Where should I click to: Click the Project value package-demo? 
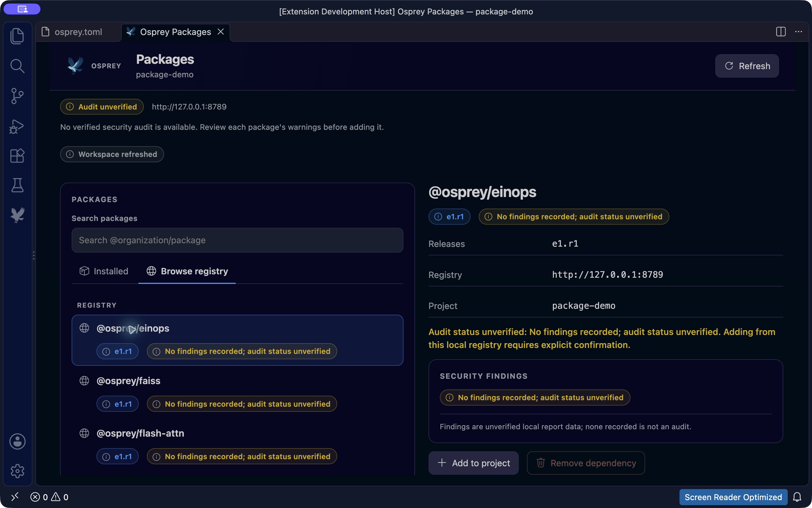[x=584, y=306]
